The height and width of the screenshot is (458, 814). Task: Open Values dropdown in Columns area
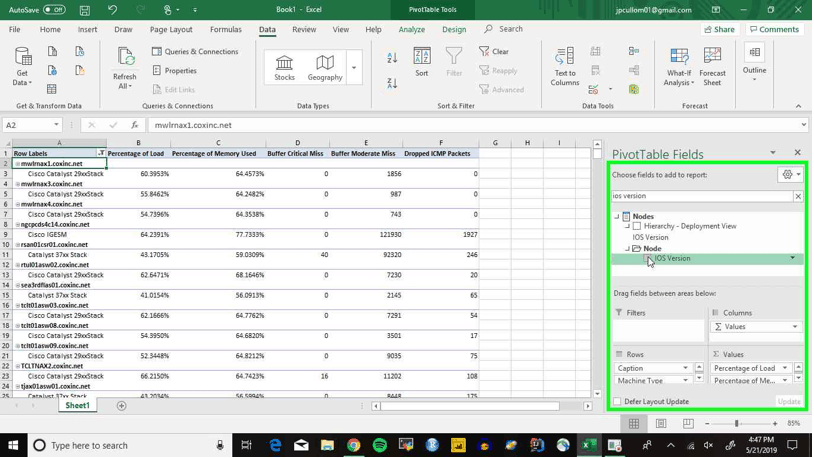(795, 327)
